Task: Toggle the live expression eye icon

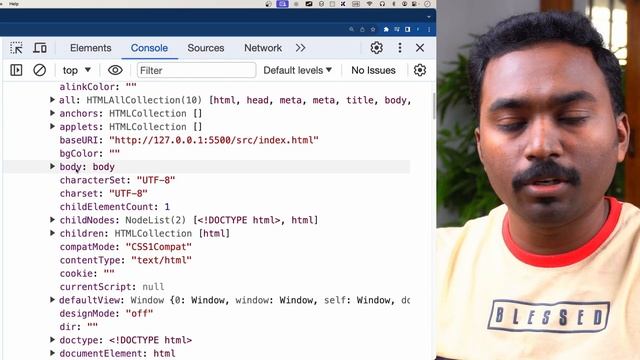Action: (115, 70)
